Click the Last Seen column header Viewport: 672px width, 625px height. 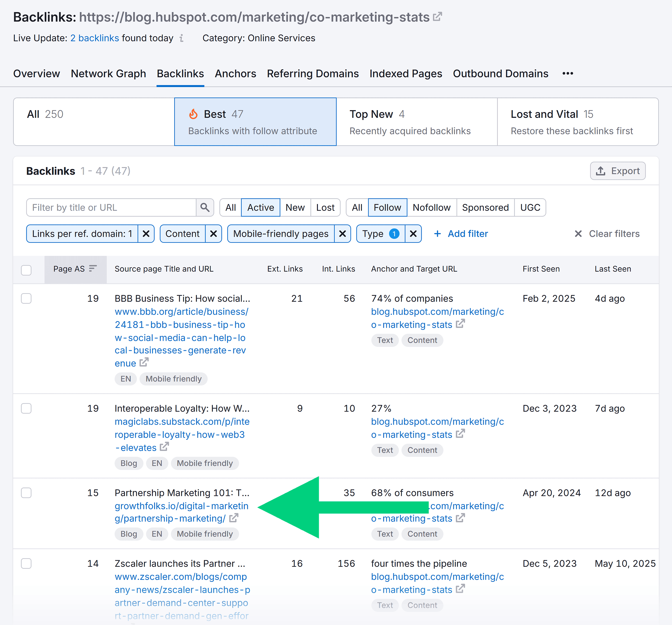point(613,269)
